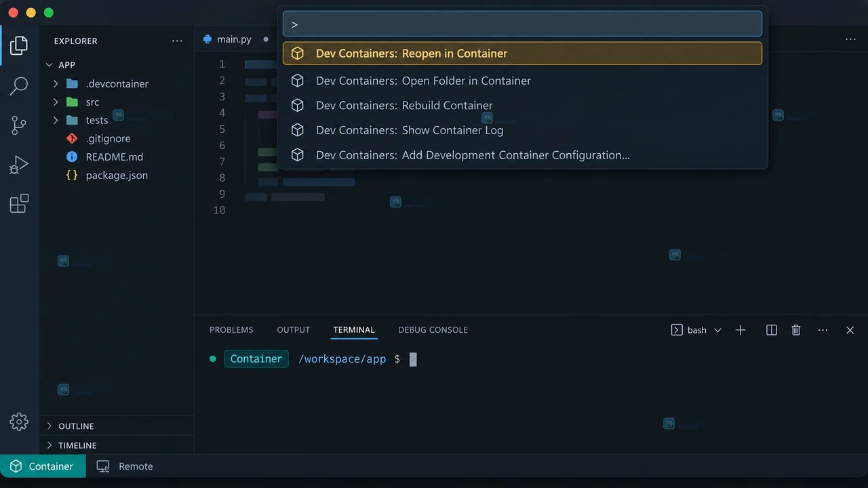The width and height of the screenshot is (868, 488).
Task: Focus the command palette input field
Action: [522, 24]
